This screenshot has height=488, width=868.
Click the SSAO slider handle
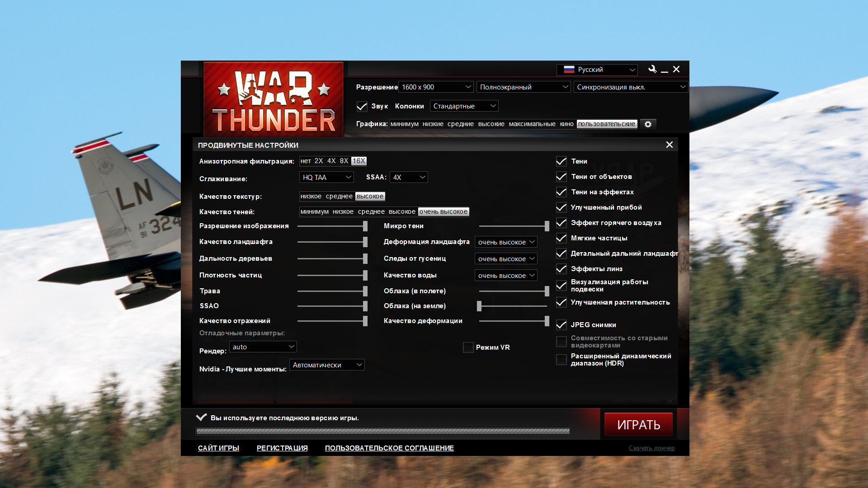(365, 306)
